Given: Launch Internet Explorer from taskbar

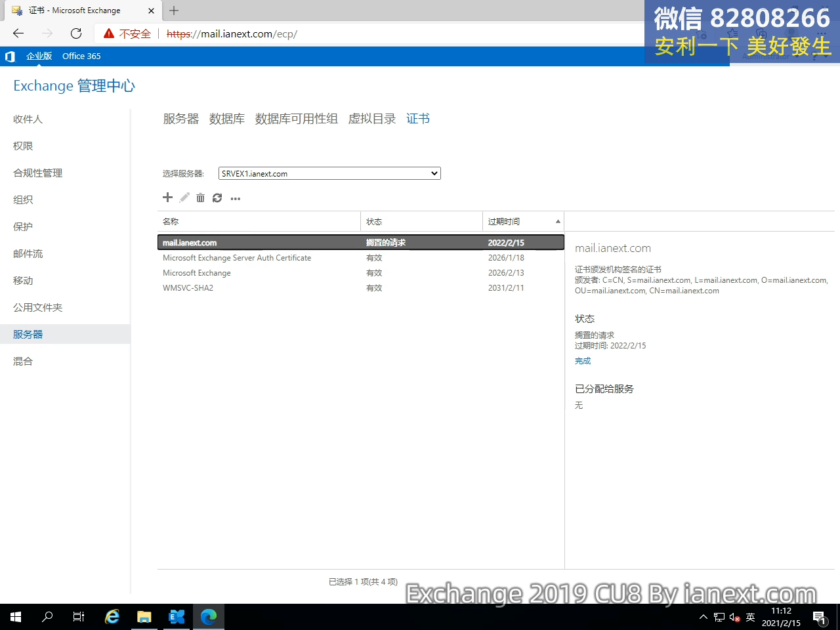Looking at the screenshot, I should [x=112, y=617].
